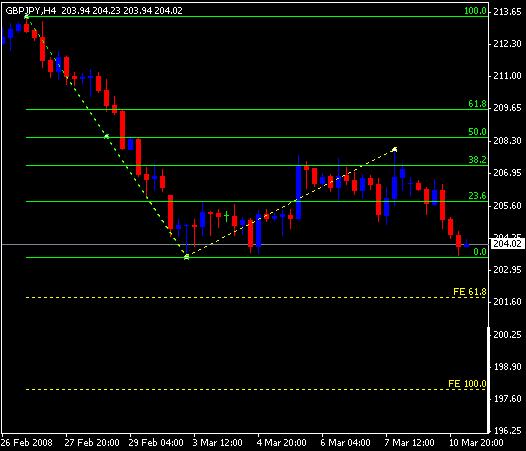Click the 197.60 price axis label
Screen dimensions: 526x451
click(507, 399)
